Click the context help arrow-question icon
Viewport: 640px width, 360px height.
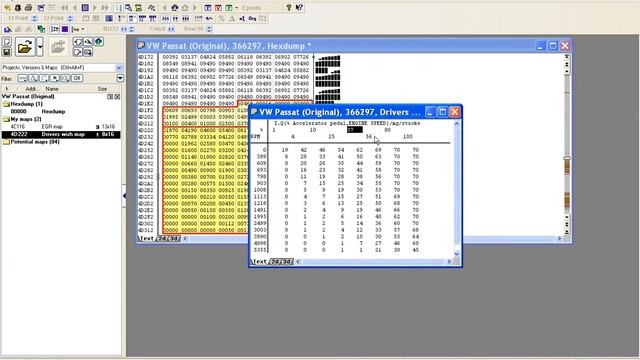click(x=299, y=8)
